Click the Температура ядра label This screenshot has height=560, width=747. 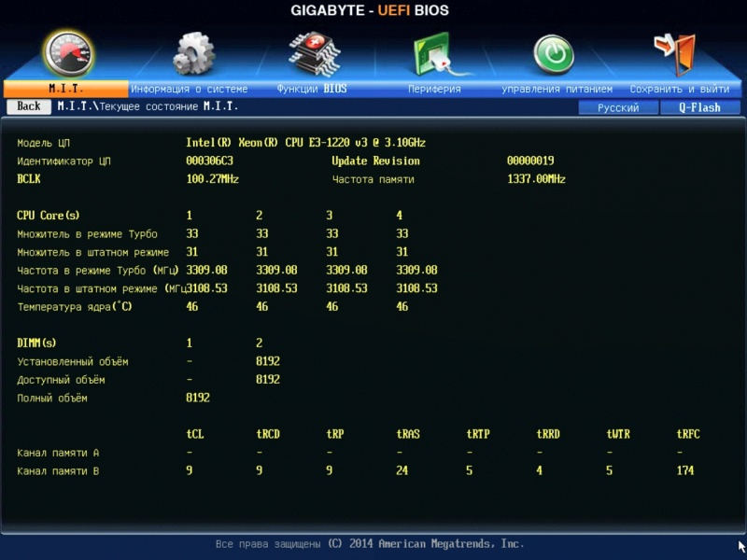pos(75,307)
